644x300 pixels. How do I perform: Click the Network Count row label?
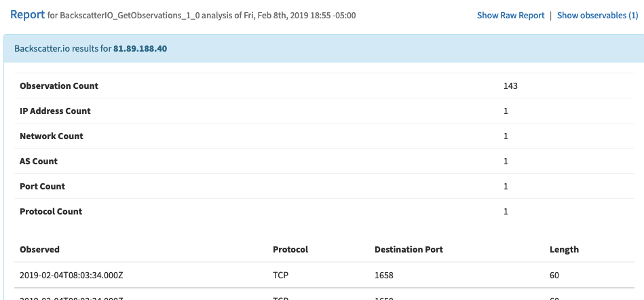52,136
